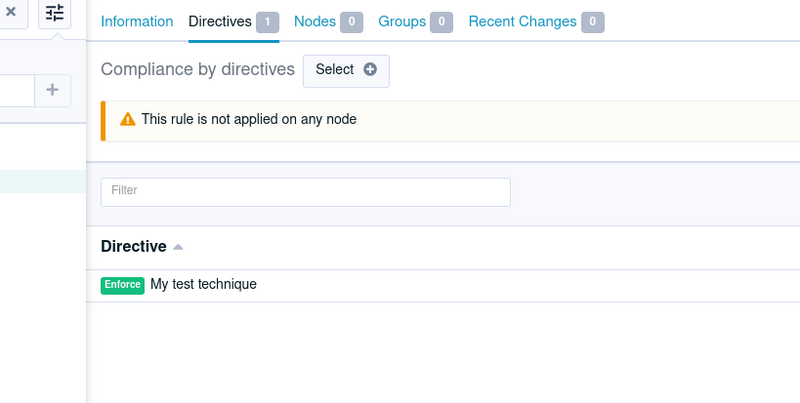Screen dimensions: 800x403
Task: Toggle the sort arrow beside Directive
Action: (x=178, y=247)
